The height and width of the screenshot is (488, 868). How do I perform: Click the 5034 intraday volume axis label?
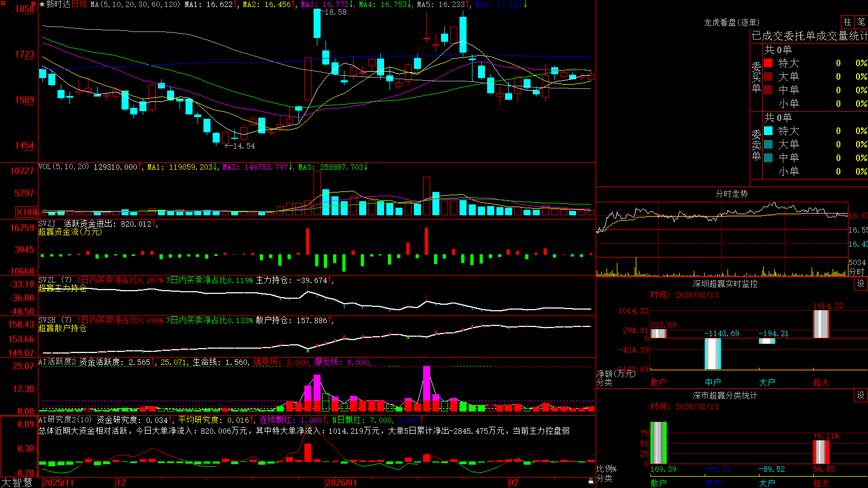point(857,263)
